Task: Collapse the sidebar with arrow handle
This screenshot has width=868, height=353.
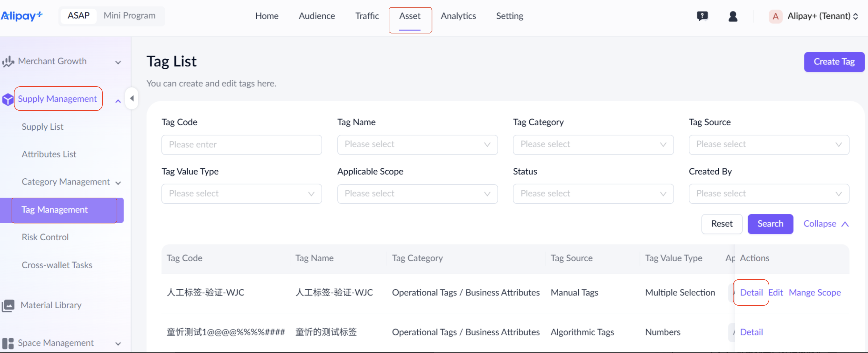Action: (x=132, y=98)
